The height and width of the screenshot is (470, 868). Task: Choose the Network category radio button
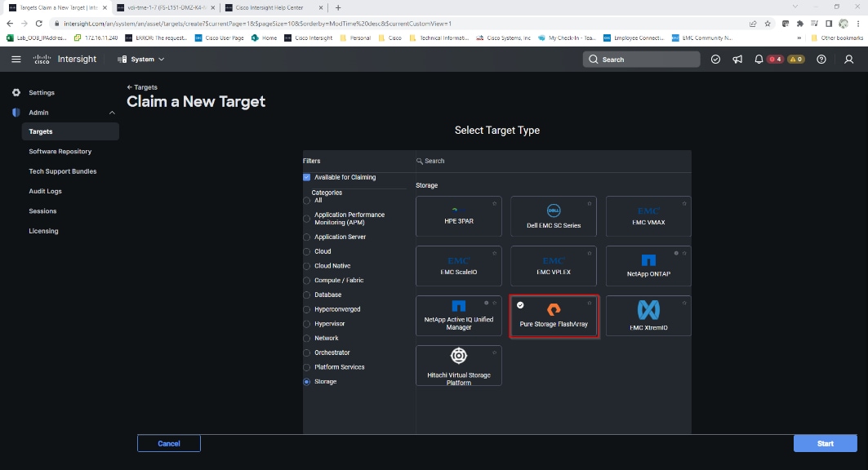pos(307,339)
